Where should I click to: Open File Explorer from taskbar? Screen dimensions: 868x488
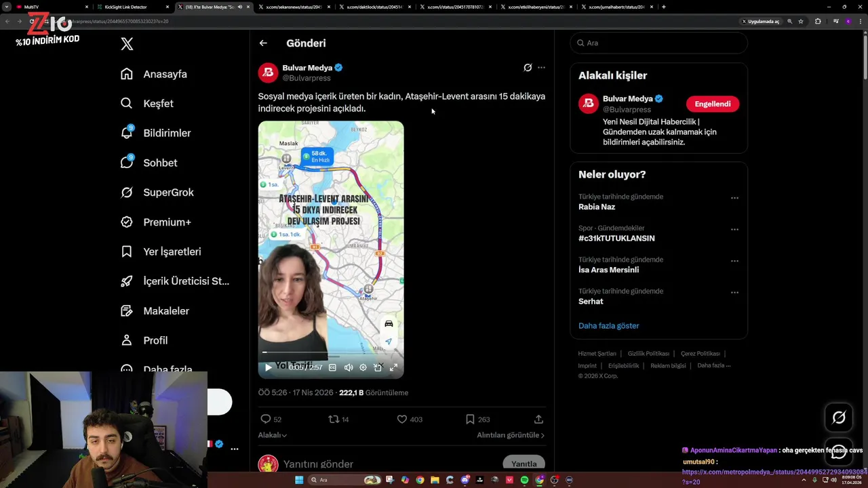pyautogui.click(x=435, y=480)
